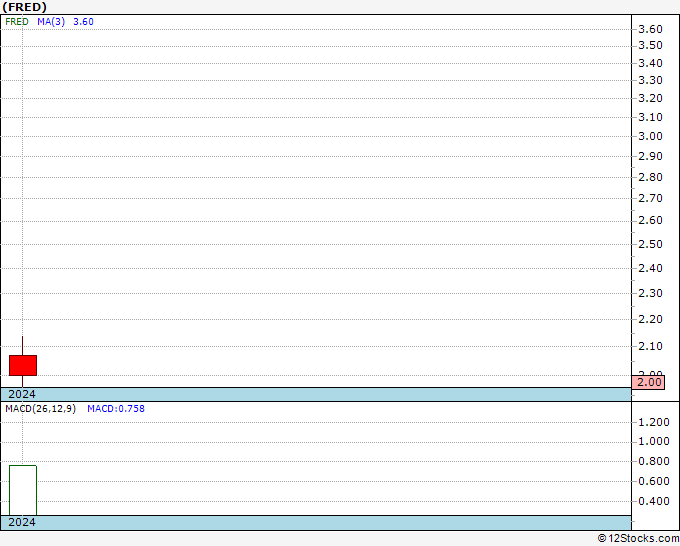Click the 2.20 price axis label

pyautogui.click(x=651, y=319)
